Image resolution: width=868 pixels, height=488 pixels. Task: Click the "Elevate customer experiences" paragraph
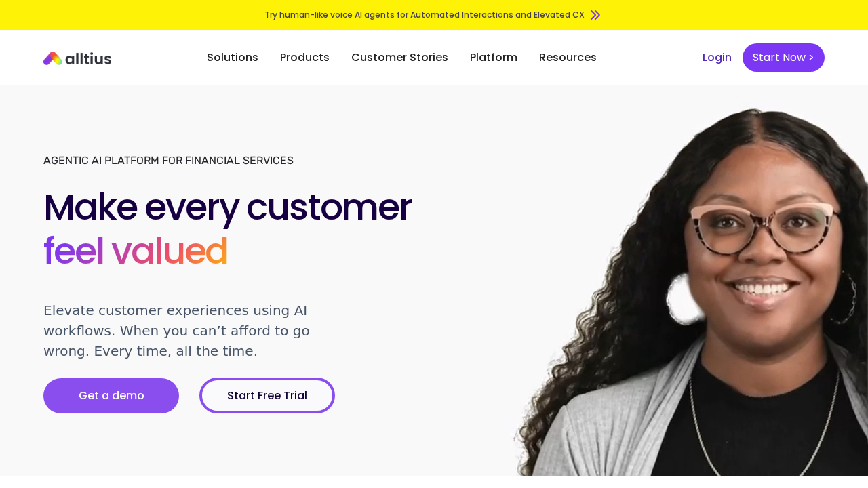(x=178, y=331)
